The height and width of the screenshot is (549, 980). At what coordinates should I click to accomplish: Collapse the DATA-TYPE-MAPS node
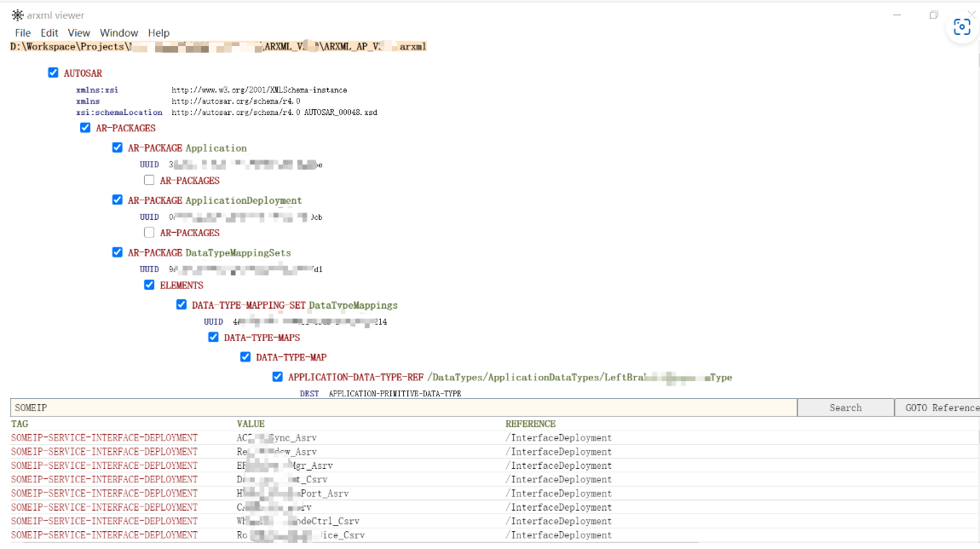[x=214, y=337]
